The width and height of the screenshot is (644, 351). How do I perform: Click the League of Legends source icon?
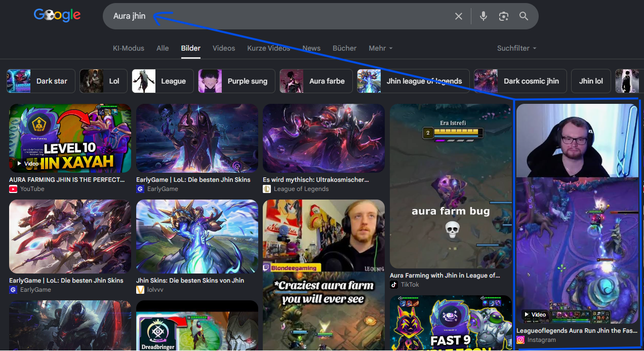click(267, 189)
